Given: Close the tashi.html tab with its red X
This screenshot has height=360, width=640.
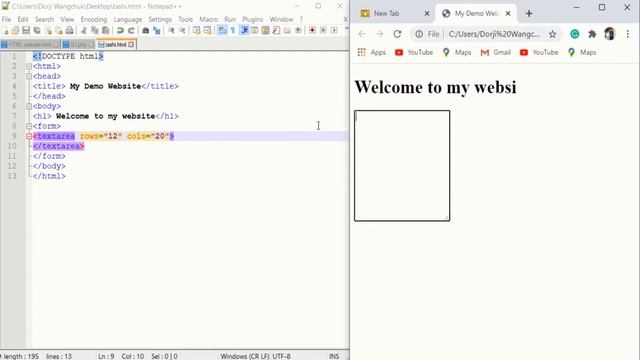Looking at the screenshot, I should [x=131, y=44].
